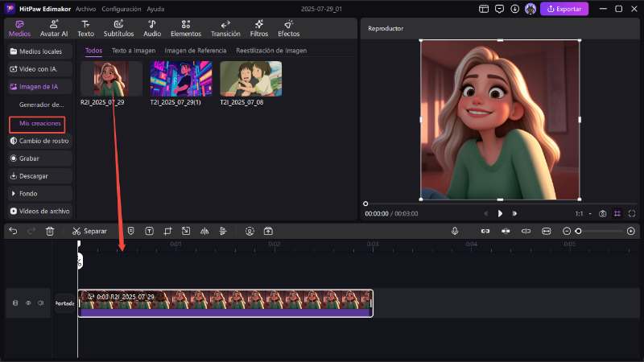Step to the next frame in player
The height and width of the screenshot is (362, 644).
tap(514, 213)
